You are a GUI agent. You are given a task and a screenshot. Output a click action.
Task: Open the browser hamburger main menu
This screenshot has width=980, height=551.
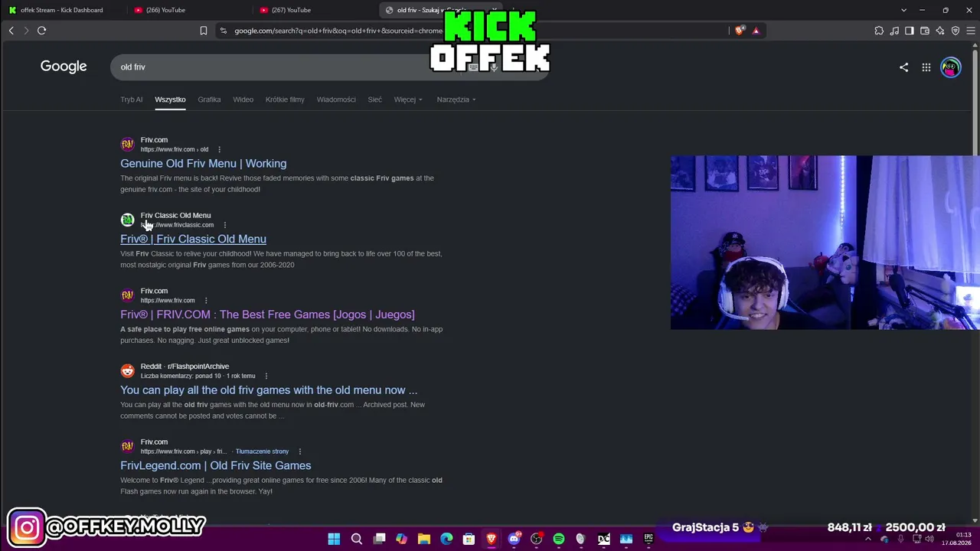pyautogui.click(x=971, y=31)
